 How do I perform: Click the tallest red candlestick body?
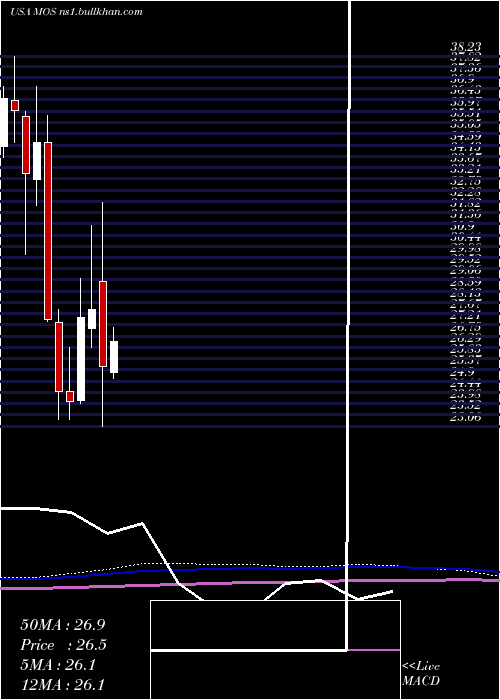coord(48,231)
